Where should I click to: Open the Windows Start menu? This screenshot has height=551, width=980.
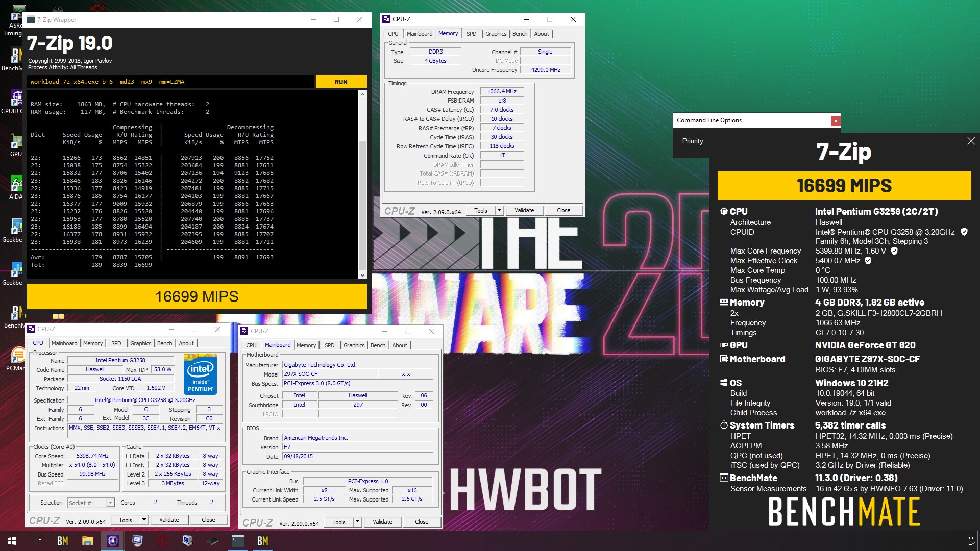pos(12,541)
